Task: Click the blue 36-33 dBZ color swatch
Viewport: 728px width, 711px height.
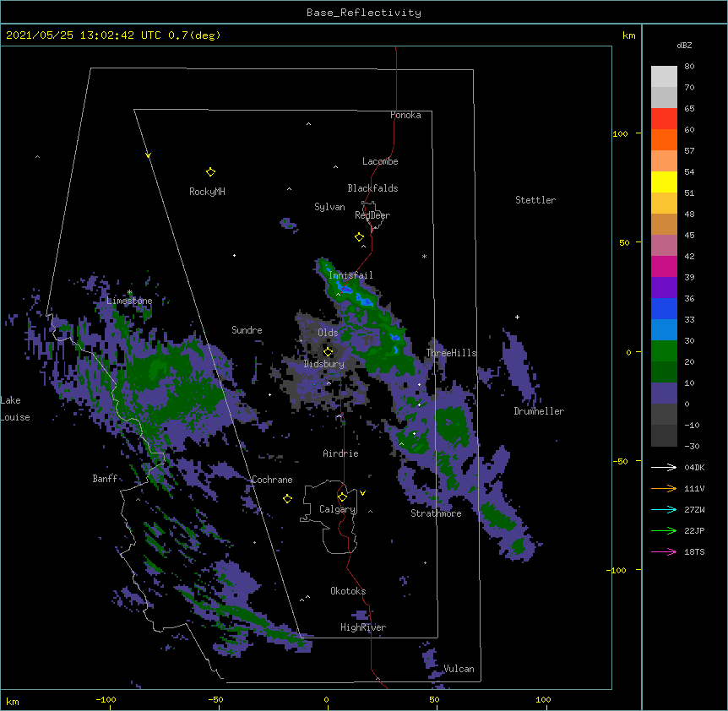Action: 664,308
